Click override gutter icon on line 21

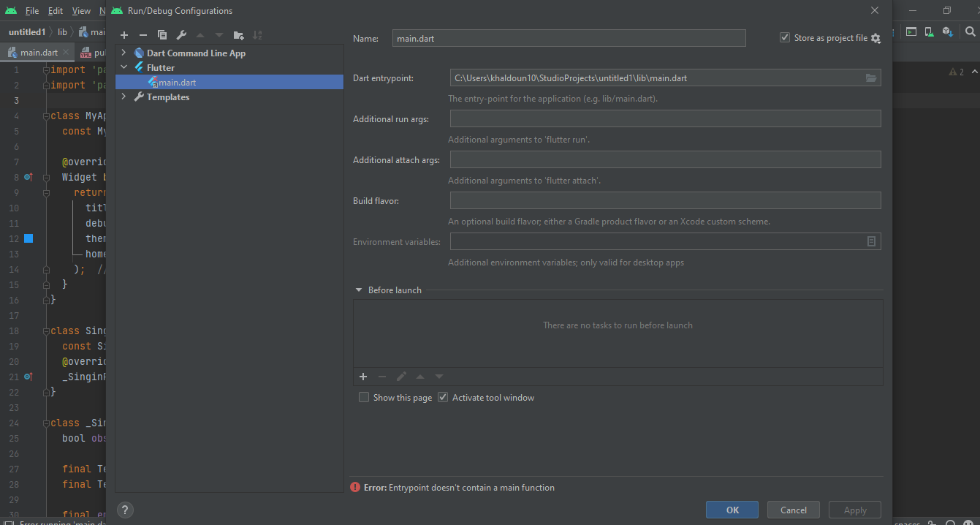pos(29,377)
